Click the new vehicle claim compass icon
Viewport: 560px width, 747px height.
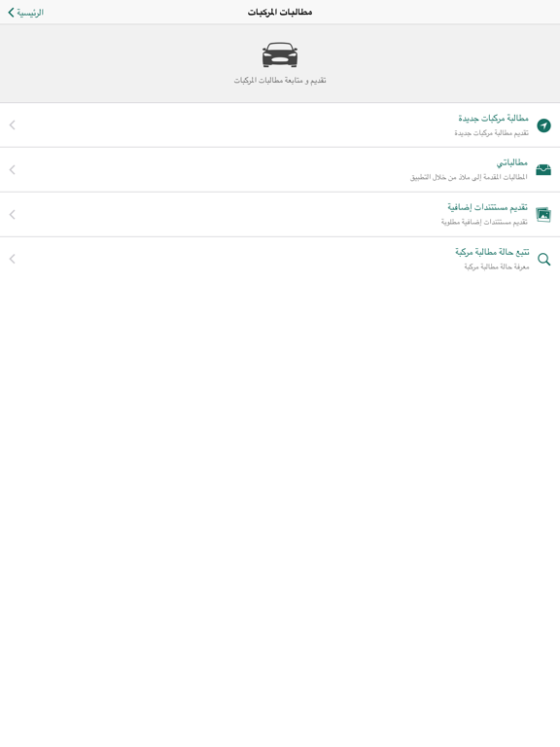(543, 125)
